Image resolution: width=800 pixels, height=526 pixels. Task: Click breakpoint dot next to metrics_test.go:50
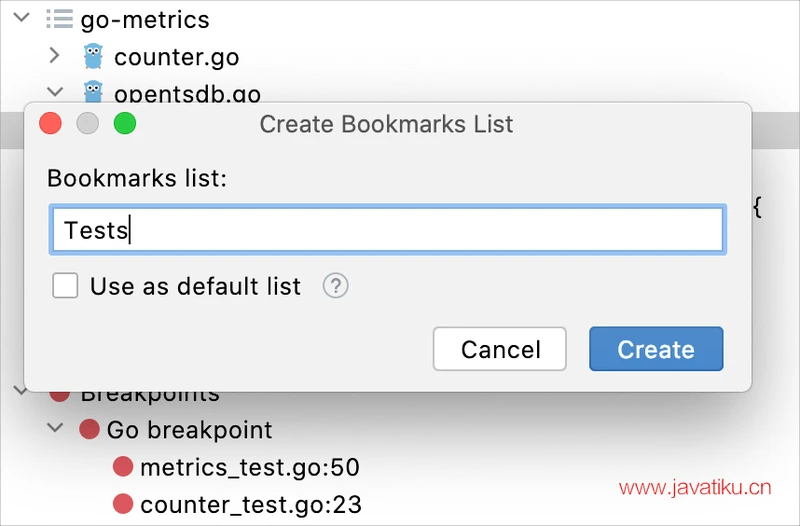(x=123, y=467)
